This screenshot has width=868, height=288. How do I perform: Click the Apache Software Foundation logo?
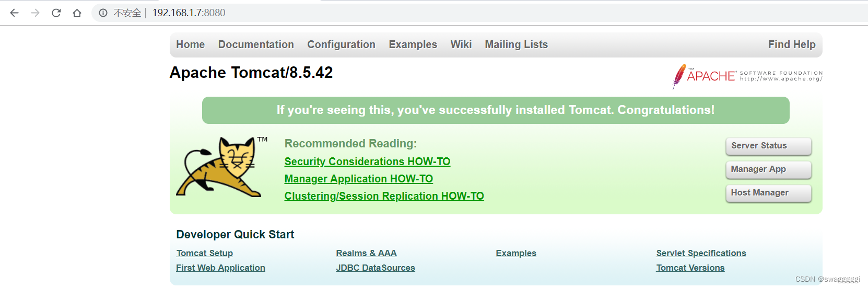[x=747, y=76]
